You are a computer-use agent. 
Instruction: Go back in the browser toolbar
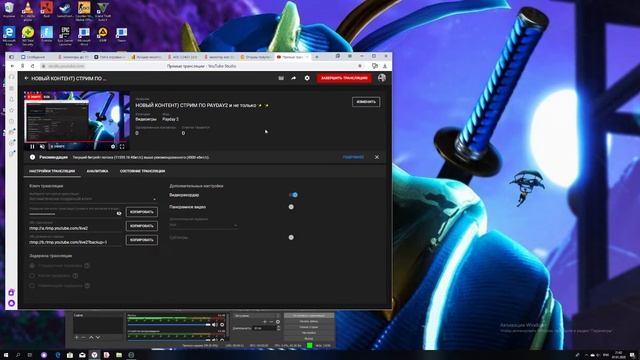pos(12,66)
